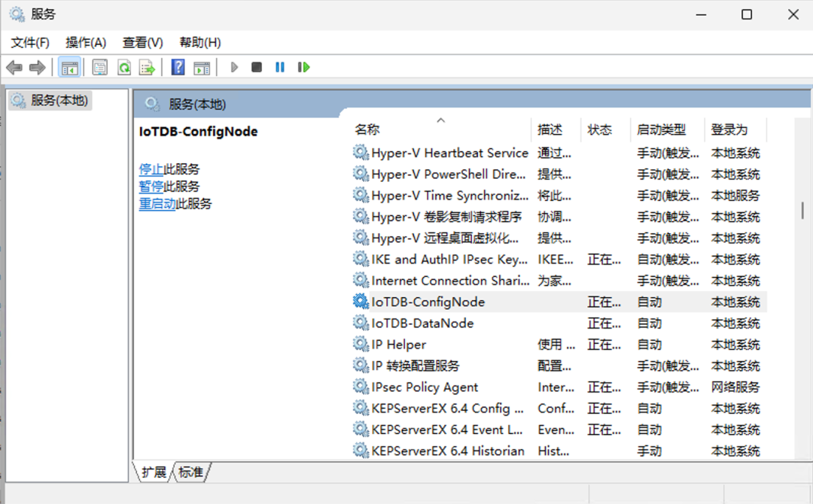Open the 操作(A) menu
This screenshot has height=504, width=813.
[x=86, y=42]
